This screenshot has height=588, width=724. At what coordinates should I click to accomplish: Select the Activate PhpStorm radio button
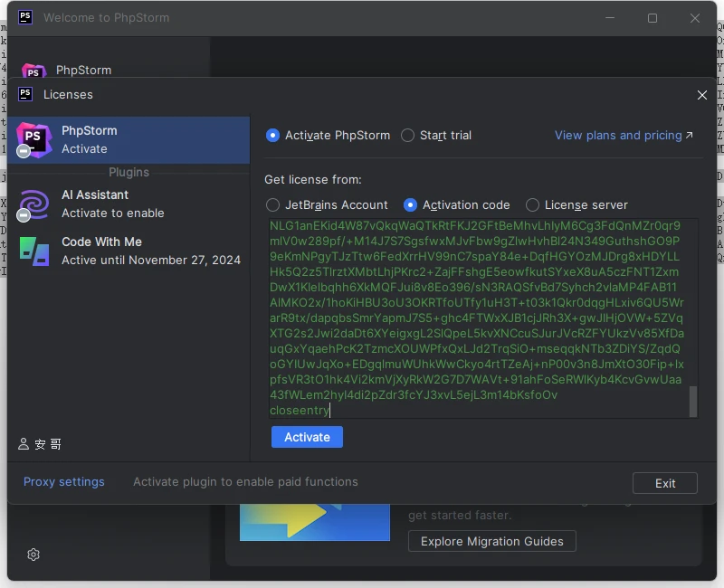(x=272, y=135)
